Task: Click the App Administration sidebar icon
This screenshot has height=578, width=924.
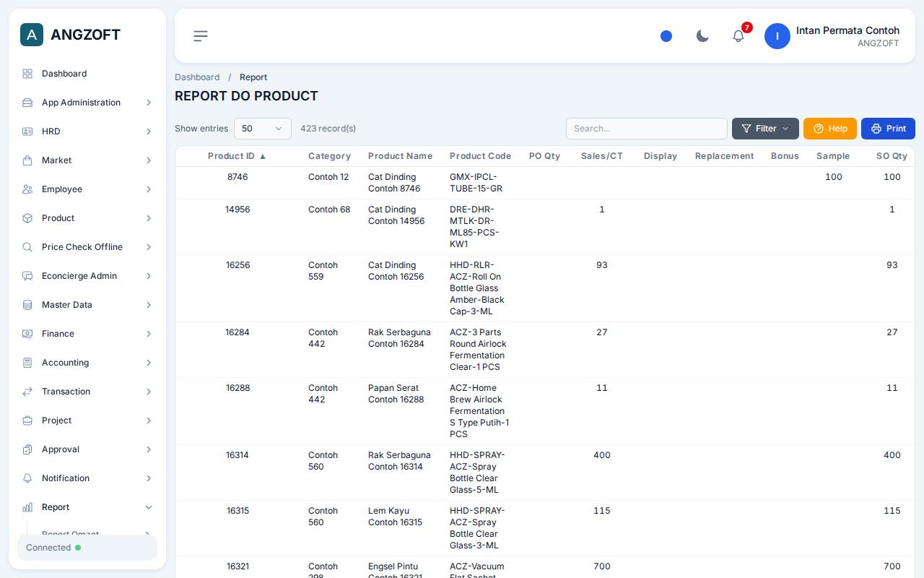Action: (x=27, y=103)
